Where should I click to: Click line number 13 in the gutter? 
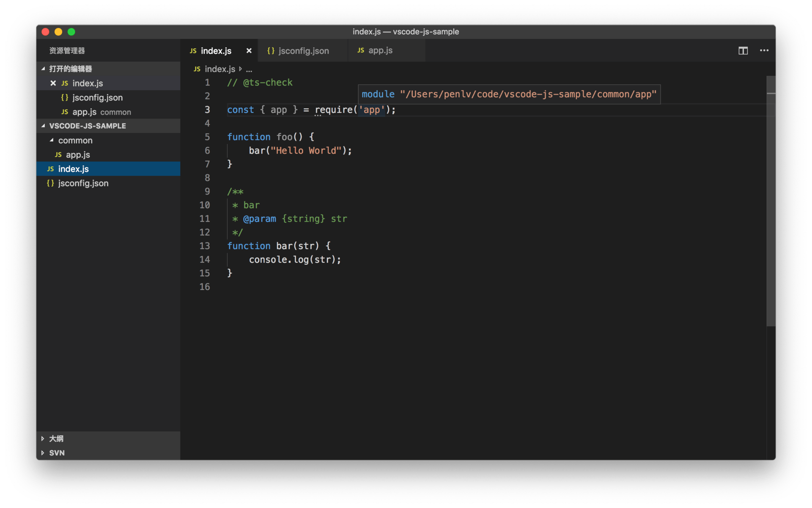pos(205,246)
